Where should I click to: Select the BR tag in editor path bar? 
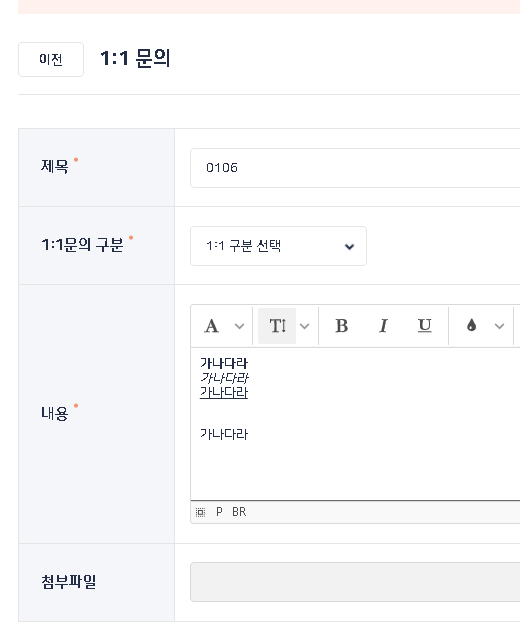pos(239,512)
